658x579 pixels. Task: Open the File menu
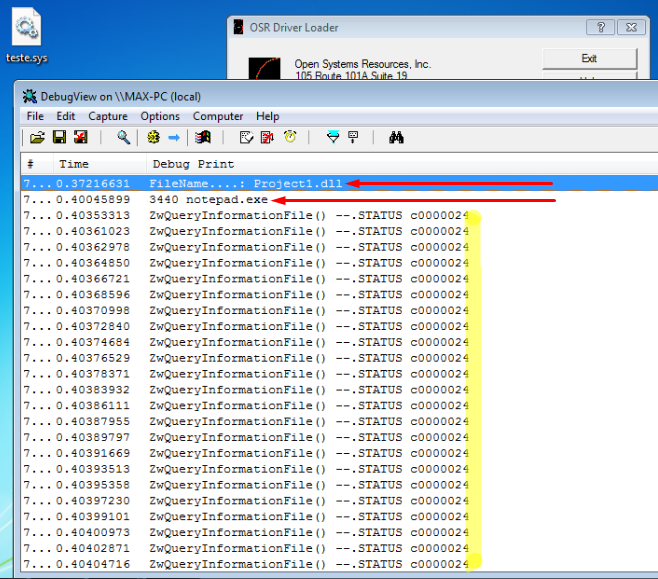click(35, 116)
